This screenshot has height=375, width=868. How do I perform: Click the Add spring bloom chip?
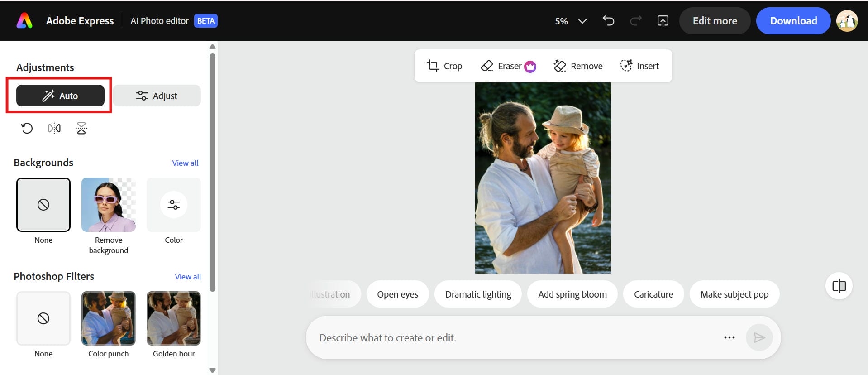click(572, 294)
